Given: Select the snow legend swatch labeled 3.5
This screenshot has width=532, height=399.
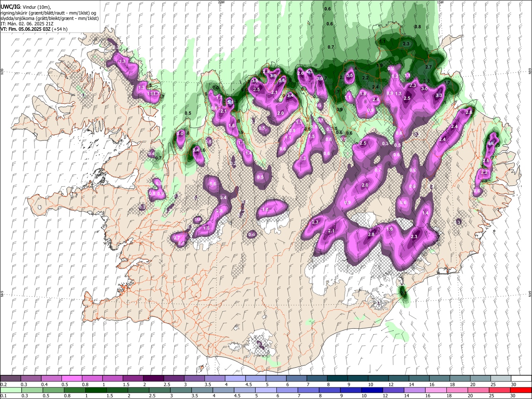Looking at the screenshot, I should point(214,378).
